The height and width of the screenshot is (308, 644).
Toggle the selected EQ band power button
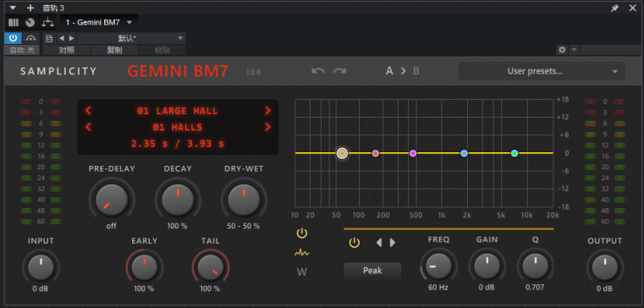[x=355, y=243]
